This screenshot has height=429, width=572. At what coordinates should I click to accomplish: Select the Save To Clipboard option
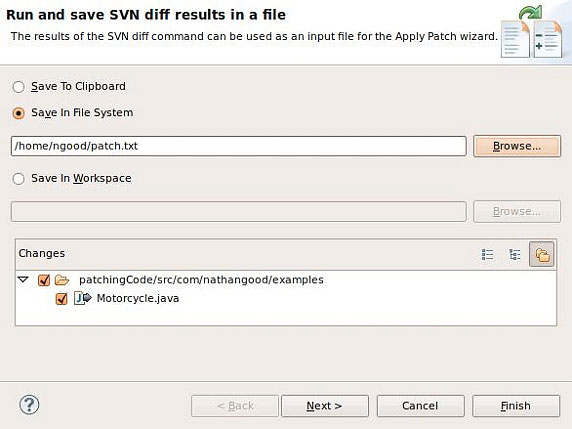[x=19, y=87]
